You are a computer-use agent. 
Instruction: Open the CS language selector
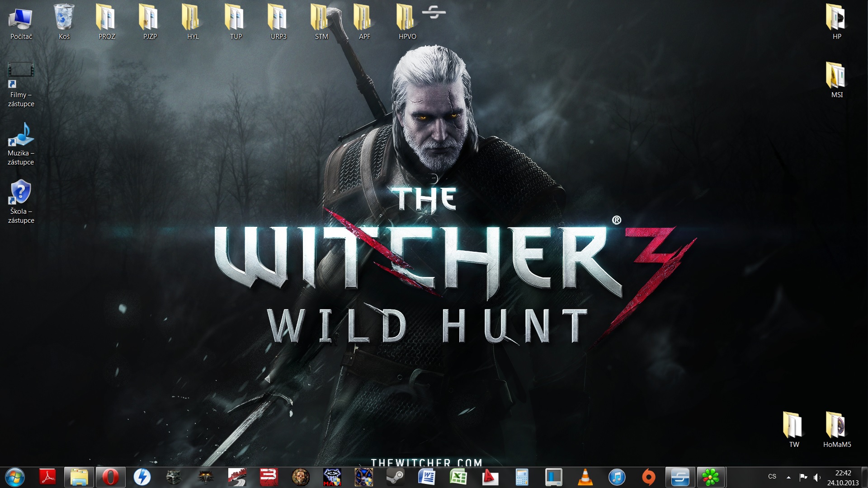(x=772, y=477)
